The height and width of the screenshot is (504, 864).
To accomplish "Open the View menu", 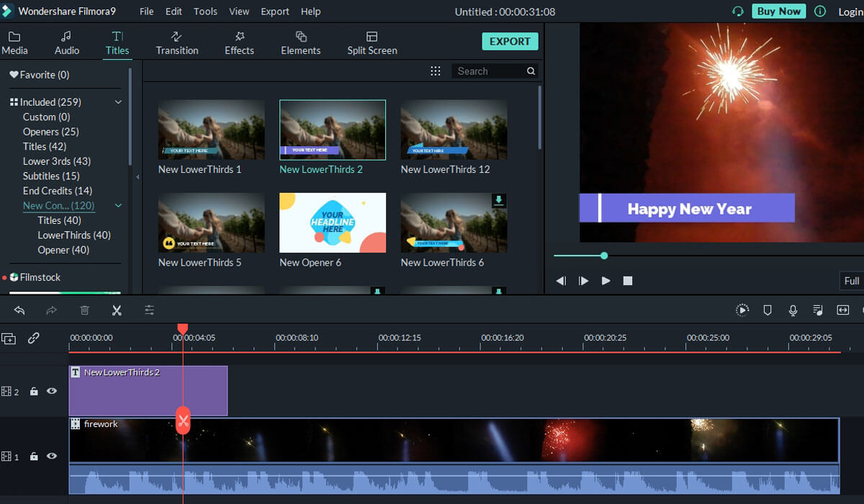I will tap(239, 12).
